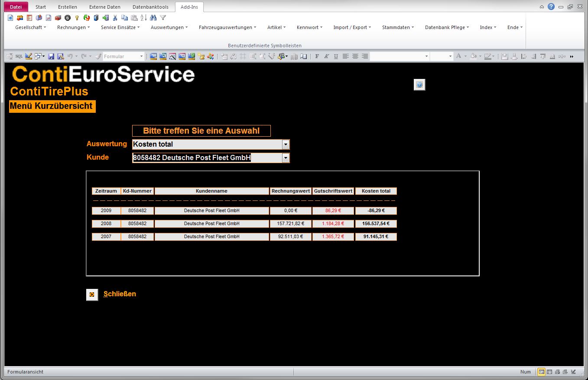Click the Auswertung field showing Kosten total
The height and width of the screenshot is (380, 588).
tap(207, 144)
